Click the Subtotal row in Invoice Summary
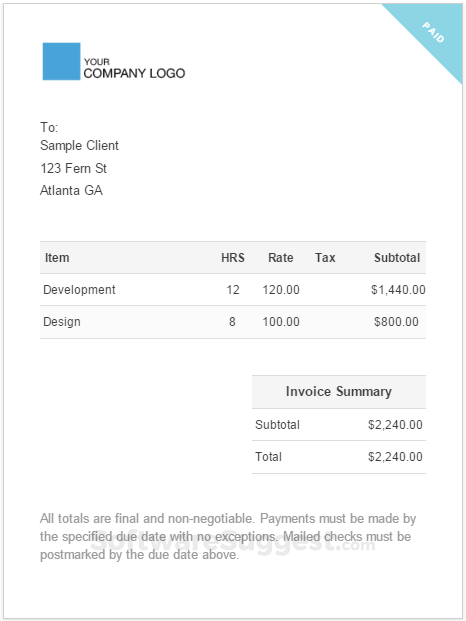The image size is (466, 621). 339,425
